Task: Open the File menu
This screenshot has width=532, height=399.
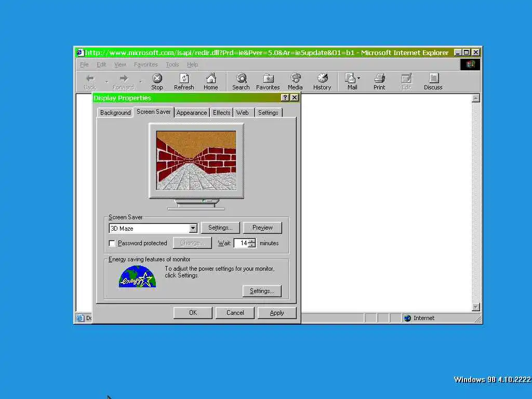Action: tap(84, 64)
